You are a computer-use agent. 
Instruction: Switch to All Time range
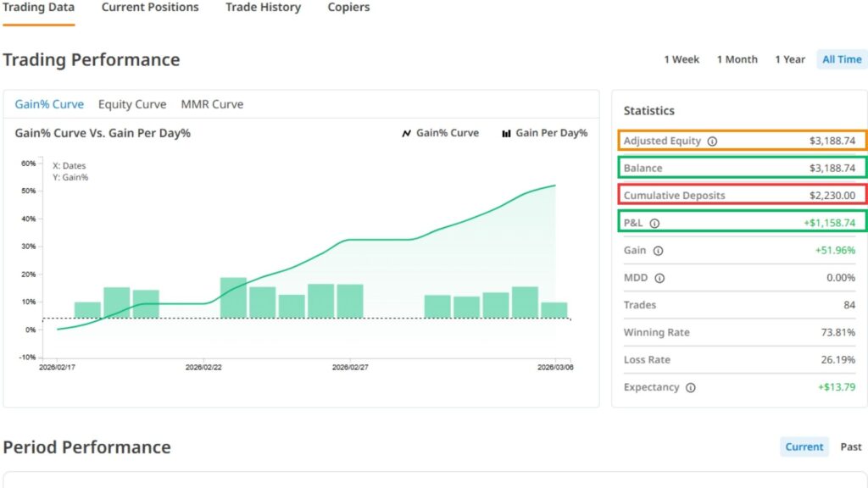[841, 59]
